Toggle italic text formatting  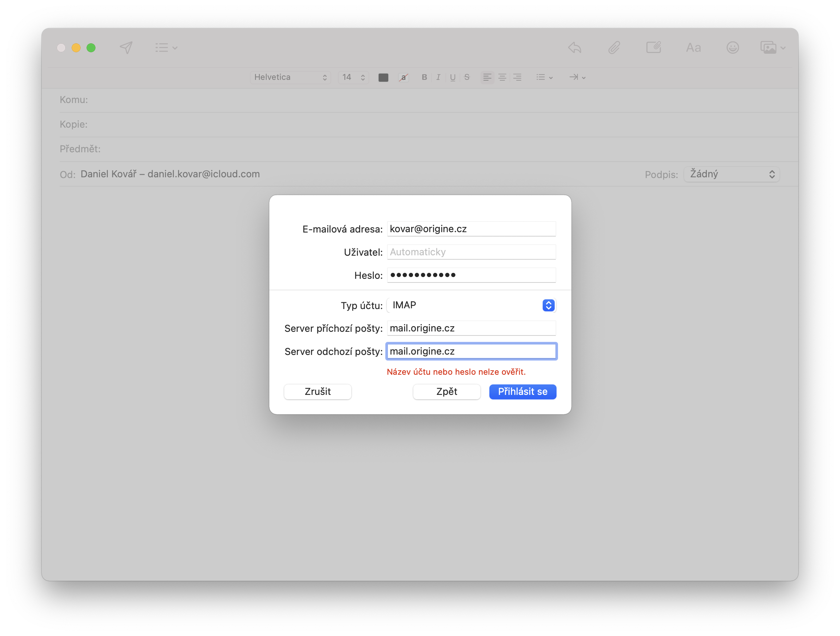438,77
